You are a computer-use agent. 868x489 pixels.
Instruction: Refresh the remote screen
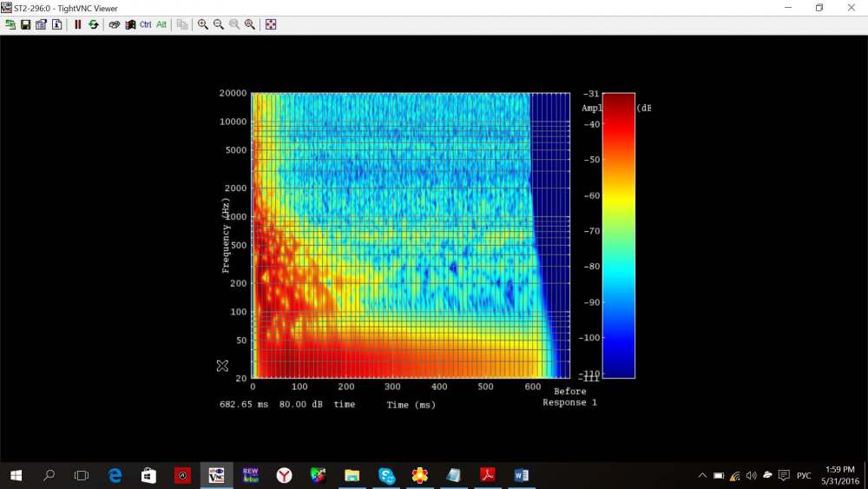(x=93, y=24)
